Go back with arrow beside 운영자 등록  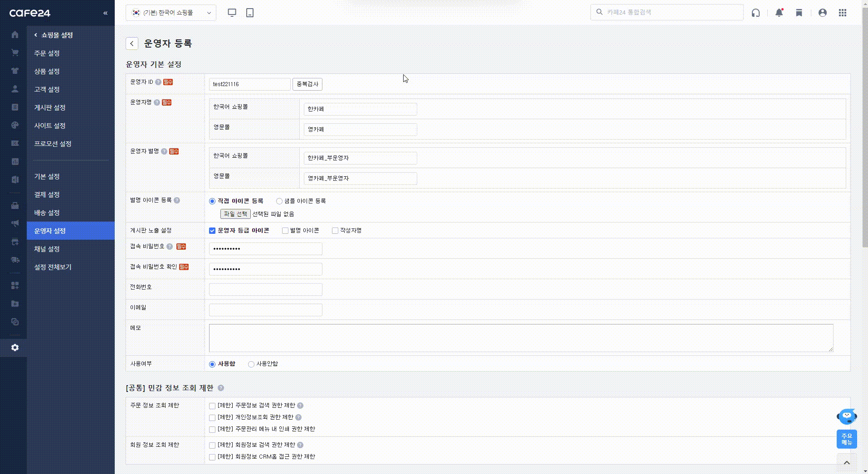pyautogui.click(x=132, y=44)
